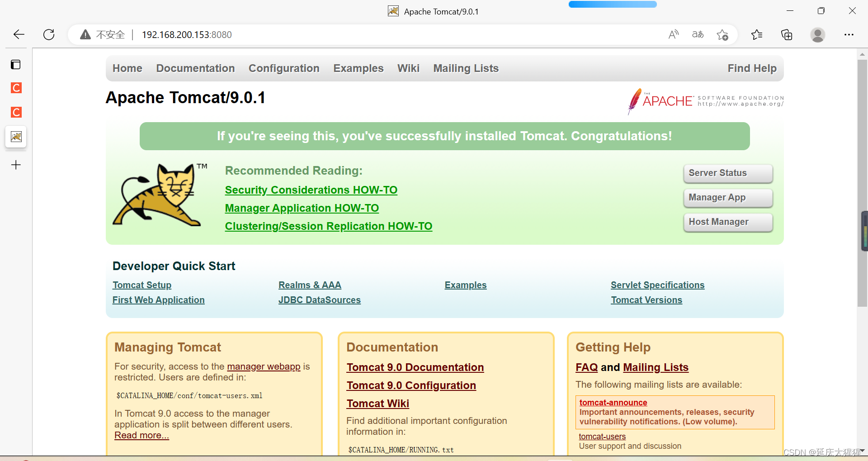Click the $CATALINA_HOME/RUNNING.txt text
This screenshot has width=868, height=461.
[x=401, y=450]
